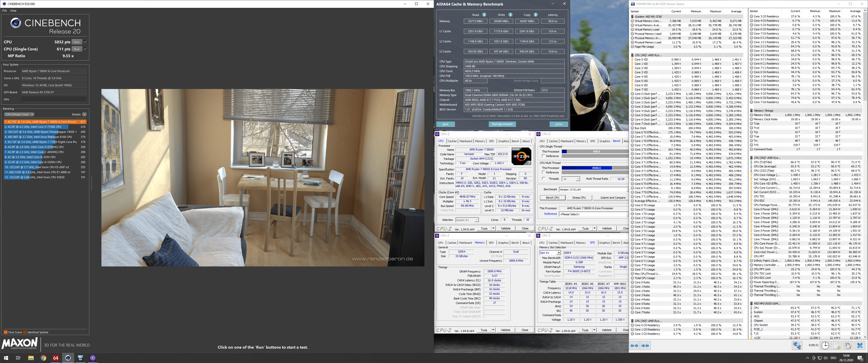Click the Meet Now tray icon
Viewport: 868px width, 363px height.
coord(814,358)
